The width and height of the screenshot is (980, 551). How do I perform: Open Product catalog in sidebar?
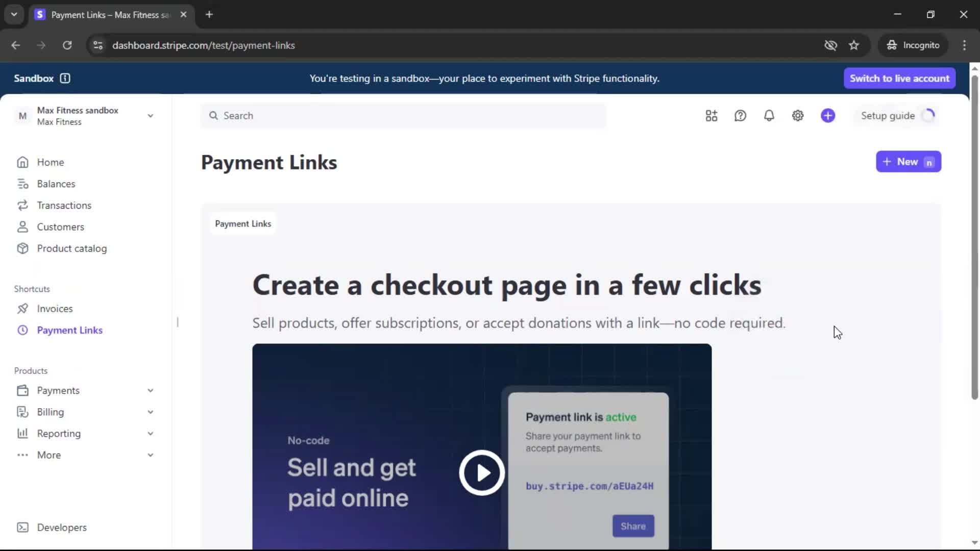click(71, 248)
